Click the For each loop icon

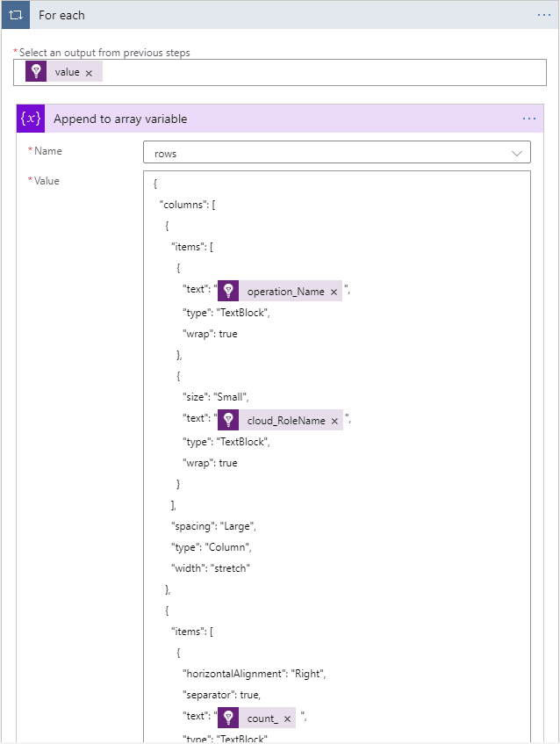click(16, 15)
